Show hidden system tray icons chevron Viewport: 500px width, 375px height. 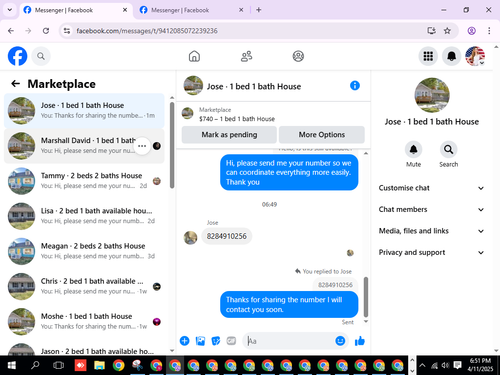click(x=422, y=365)
